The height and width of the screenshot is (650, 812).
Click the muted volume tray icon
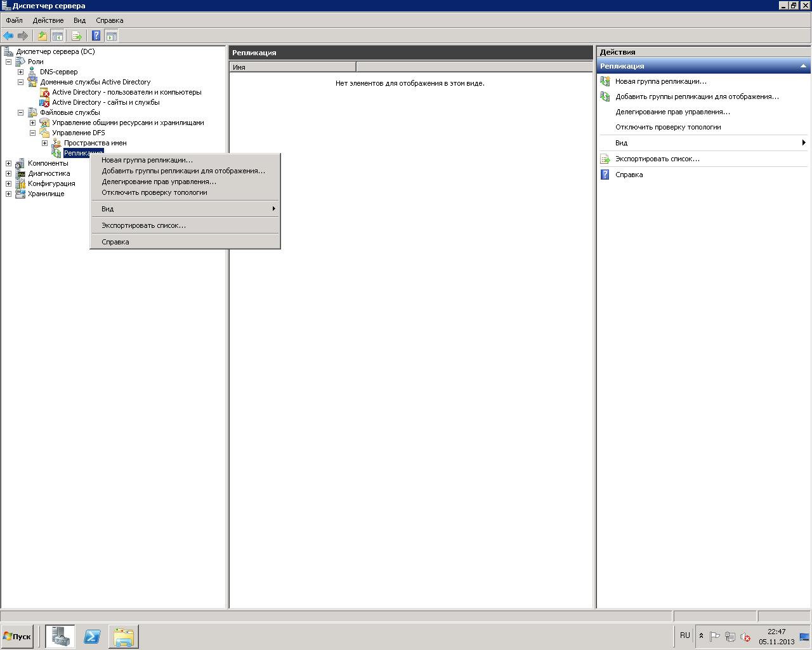745,637
